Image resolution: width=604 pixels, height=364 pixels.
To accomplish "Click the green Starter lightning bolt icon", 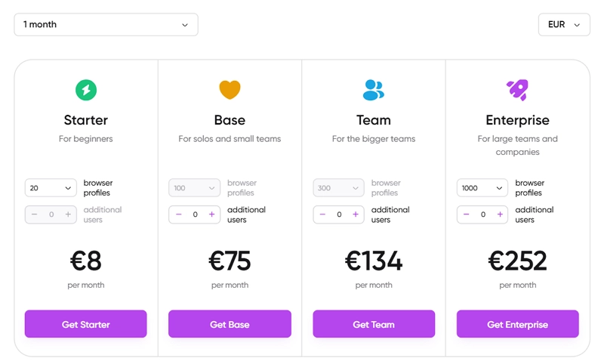I will click(86, 91).
